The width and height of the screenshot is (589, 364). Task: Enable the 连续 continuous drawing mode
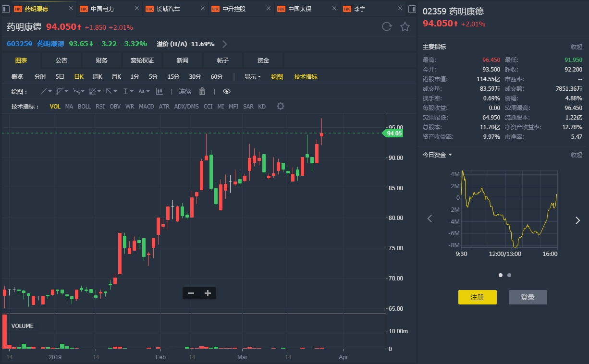(x=185, y=91)
